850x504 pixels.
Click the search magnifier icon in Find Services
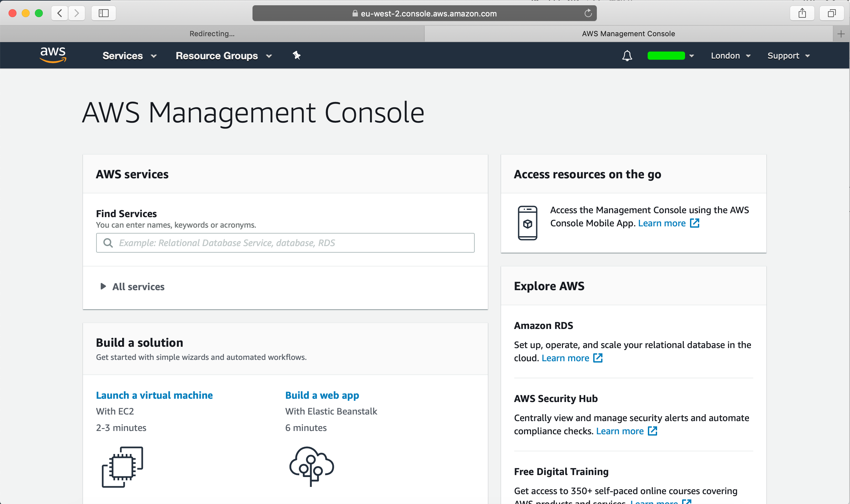[x=108, y=243]
